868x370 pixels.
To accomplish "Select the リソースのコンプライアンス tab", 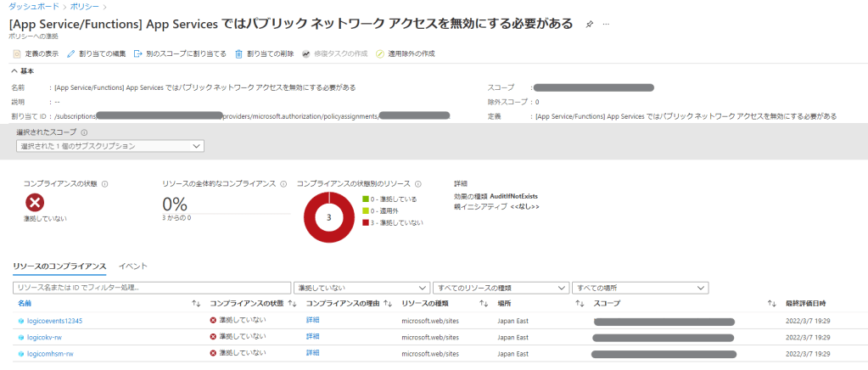I will tap(59, 266).
